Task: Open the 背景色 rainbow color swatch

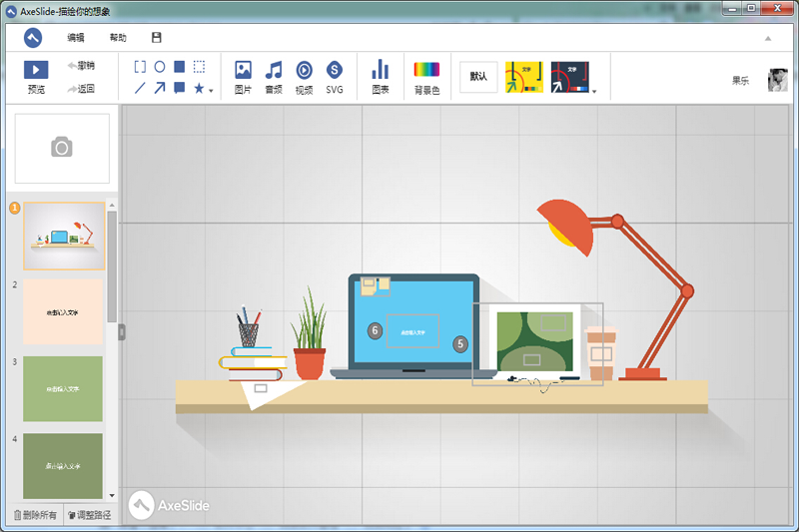Action: tap(426, 70)
